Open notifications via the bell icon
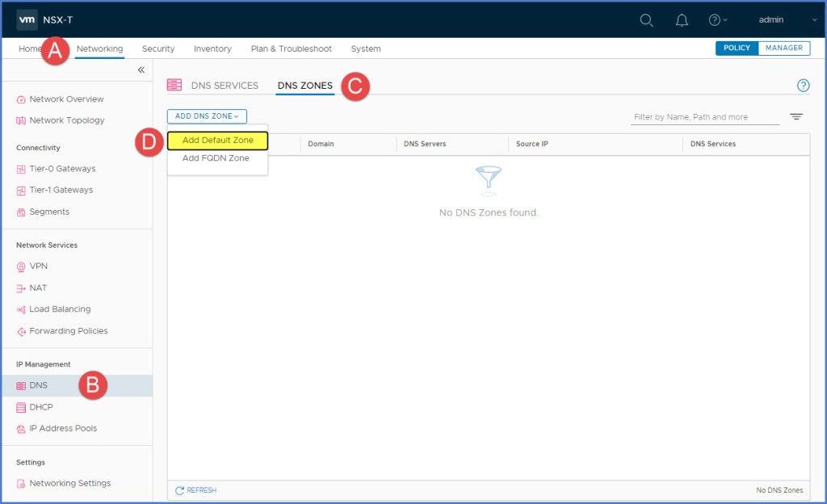 [x=681, y=19]
